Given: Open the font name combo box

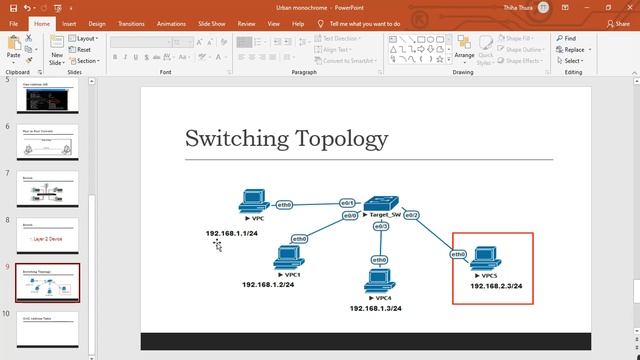Looking at the screenshot, I should pyautogui.click(x=141, y=42).
